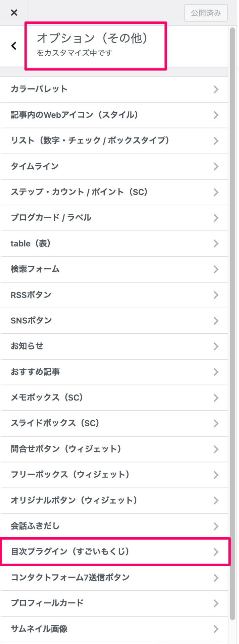Click the chevron next to サムネイル画像

tap(216, 629)
